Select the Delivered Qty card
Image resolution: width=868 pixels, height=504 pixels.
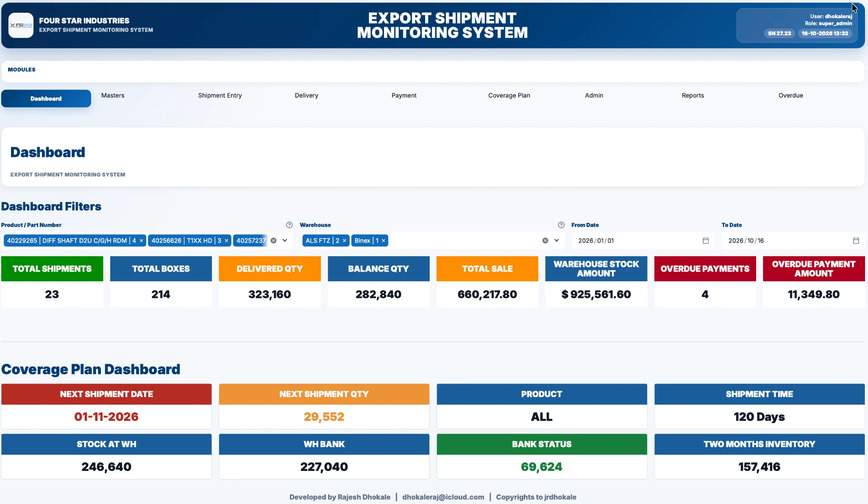pyautogui.click(x=270, y=281)
